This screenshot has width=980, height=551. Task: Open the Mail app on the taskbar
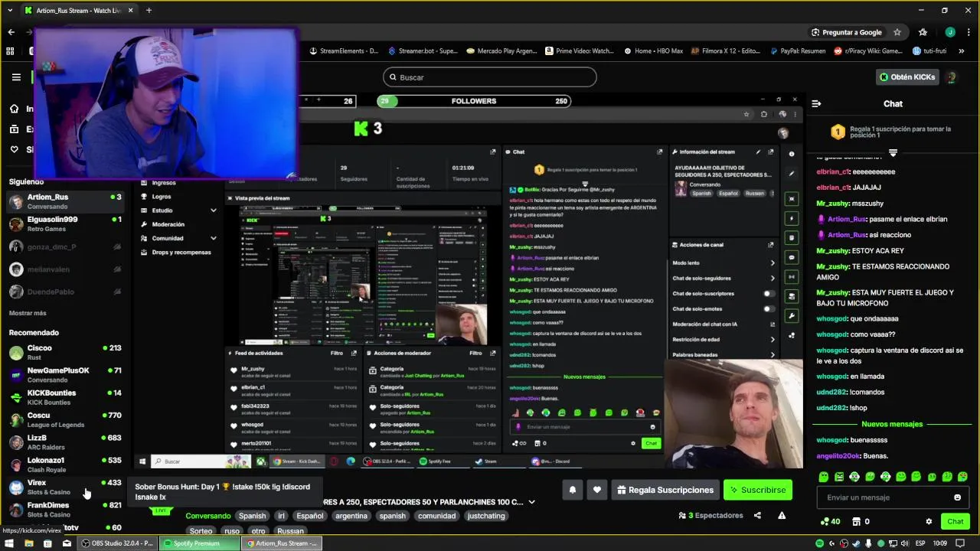click(67, 543)
